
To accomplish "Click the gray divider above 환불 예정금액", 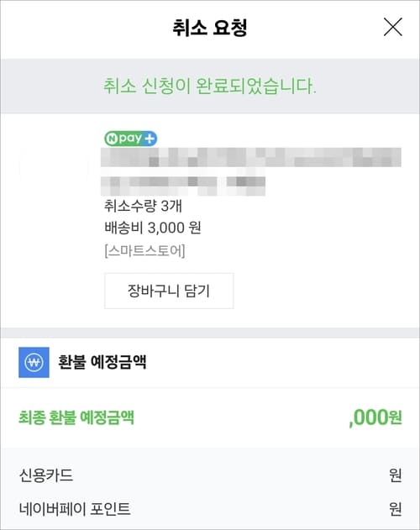I will (210, 333).
